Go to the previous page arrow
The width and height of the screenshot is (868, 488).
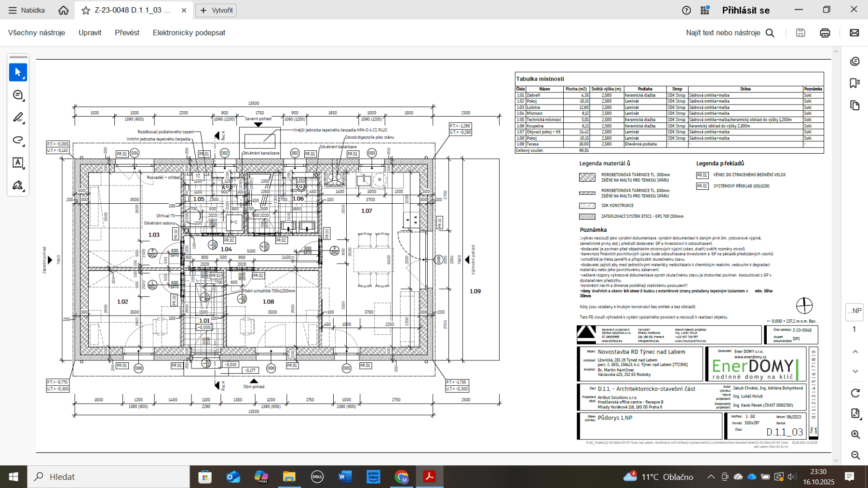(x=855, y=352)
